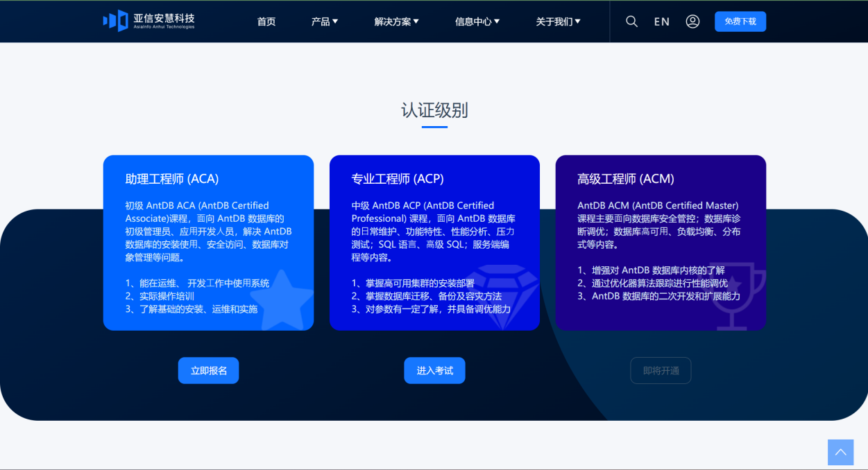Click the 亚信安慧科技 company logo
This screenshot has width=868, height=470.
147,21
